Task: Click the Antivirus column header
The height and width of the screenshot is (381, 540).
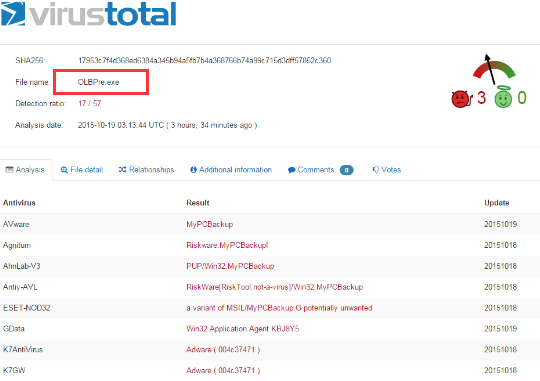Action: pos(19,203)
